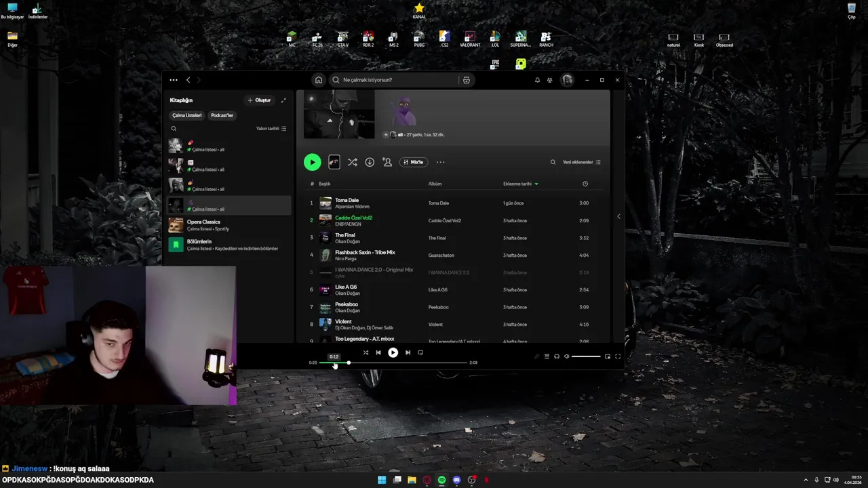Viewport: 868px width, 488px height.
Task: Sort by duration clock icon
Action: click(x=585, y=184)
